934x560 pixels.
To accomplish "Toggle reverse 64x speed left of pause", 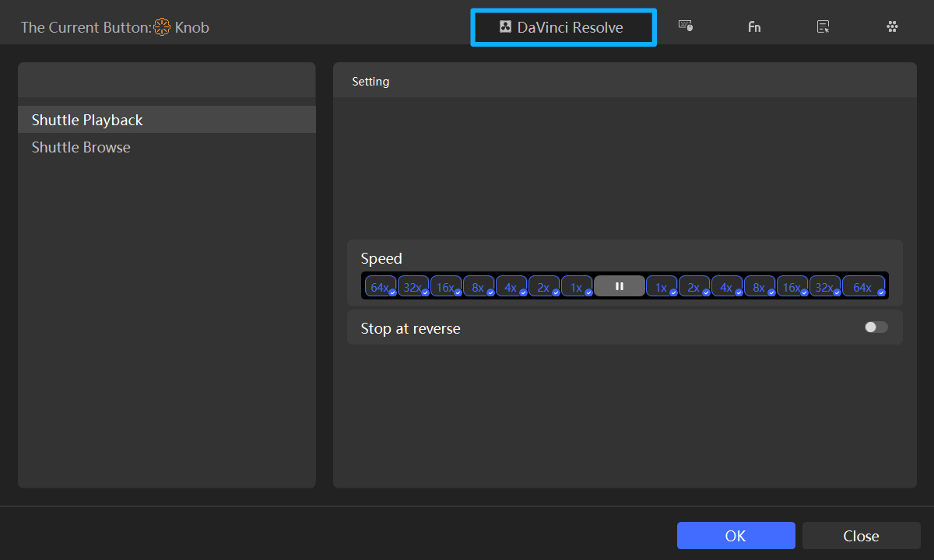I will tap(381, 286).
